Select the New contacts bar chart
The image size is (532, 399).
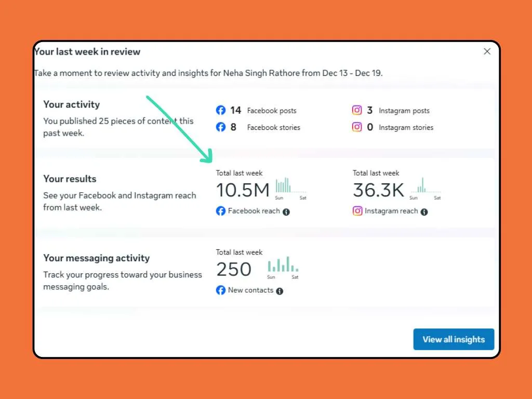tap(282, 267)
